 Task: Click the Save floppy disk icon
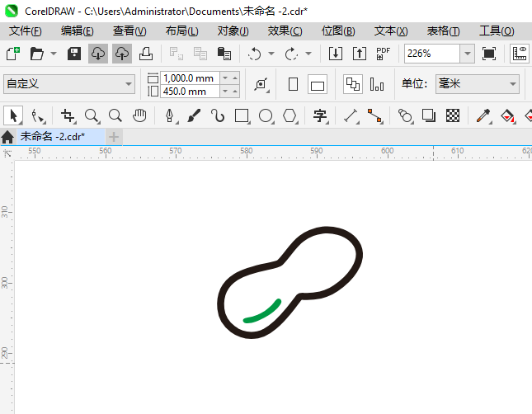[74, 54]
